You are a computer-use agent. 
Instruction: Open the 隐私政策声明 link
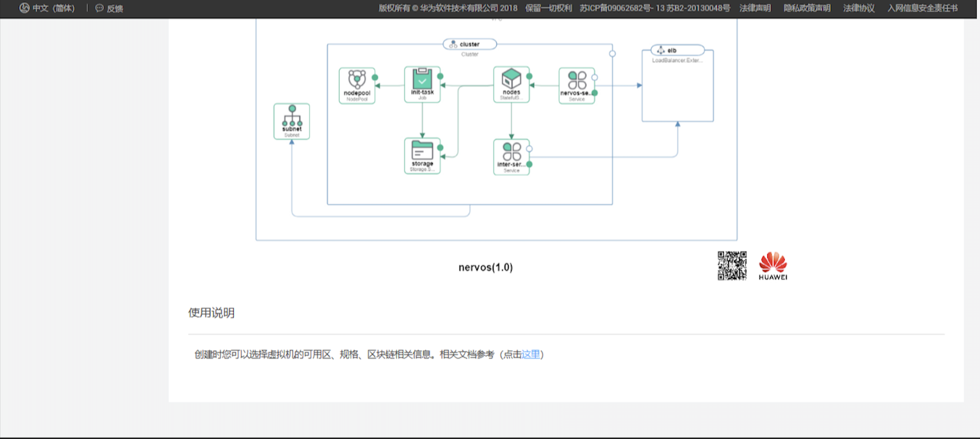click(807, 8)
